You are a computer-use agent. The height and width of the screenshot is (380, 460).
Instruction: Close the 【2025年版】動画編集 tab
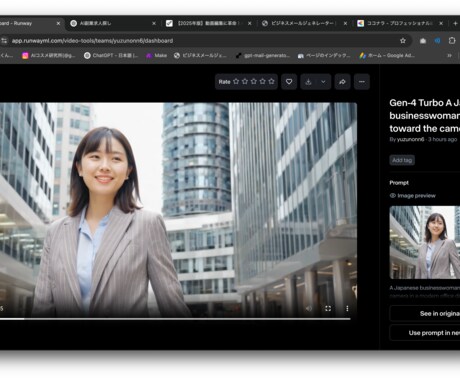[250, 23]
